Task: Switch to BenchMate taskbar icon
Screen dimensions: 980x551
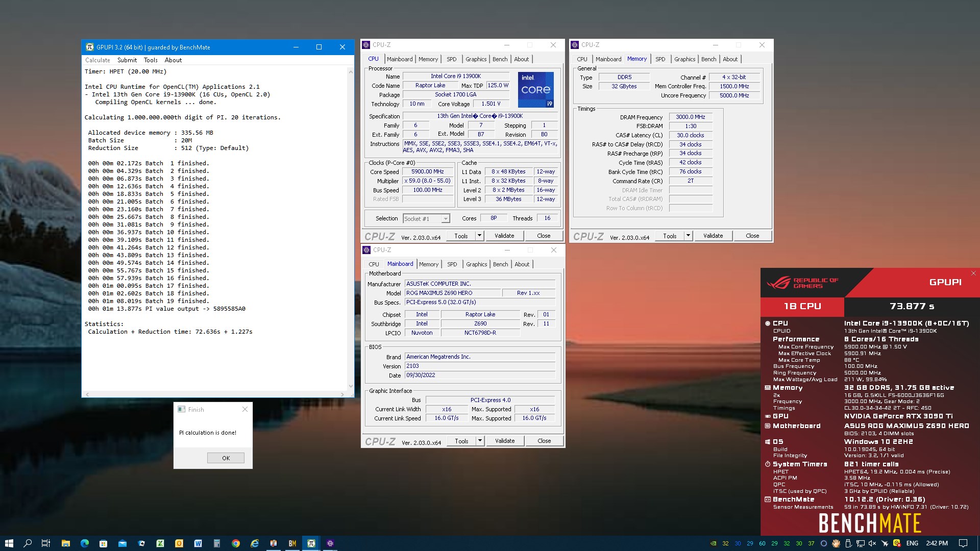Action: click(292, 543)
